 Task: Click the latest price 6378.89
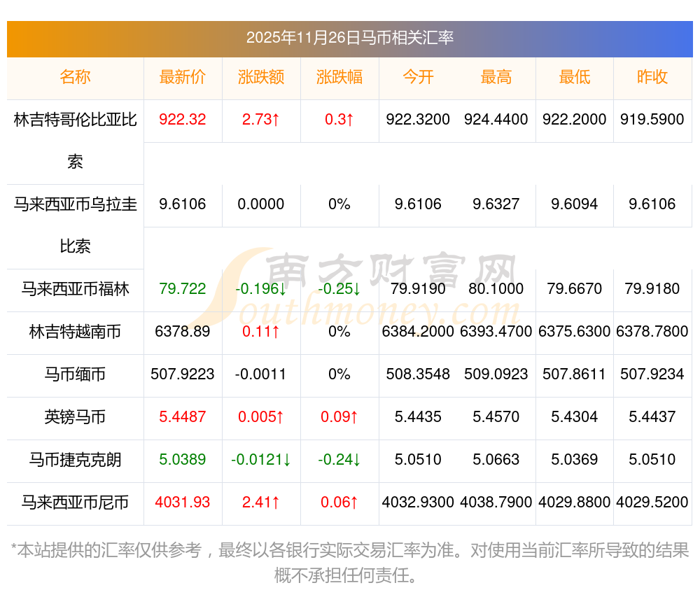(x=183, y=332)
